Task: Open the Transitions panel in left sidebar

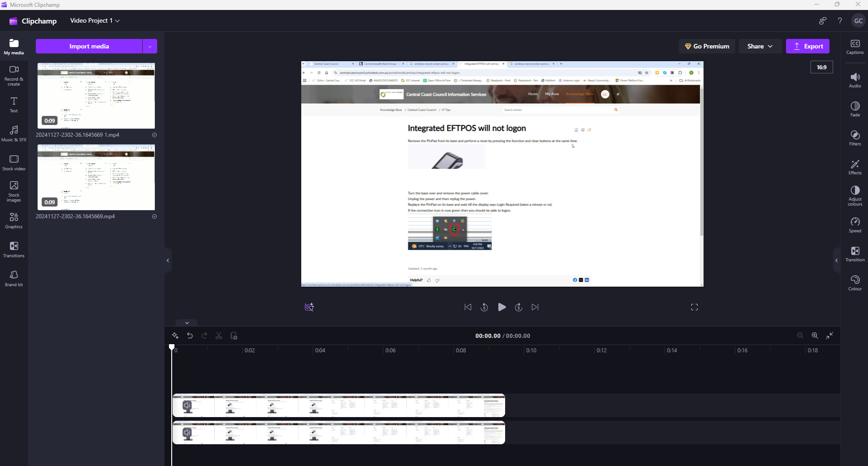Action: coord(14,250)
